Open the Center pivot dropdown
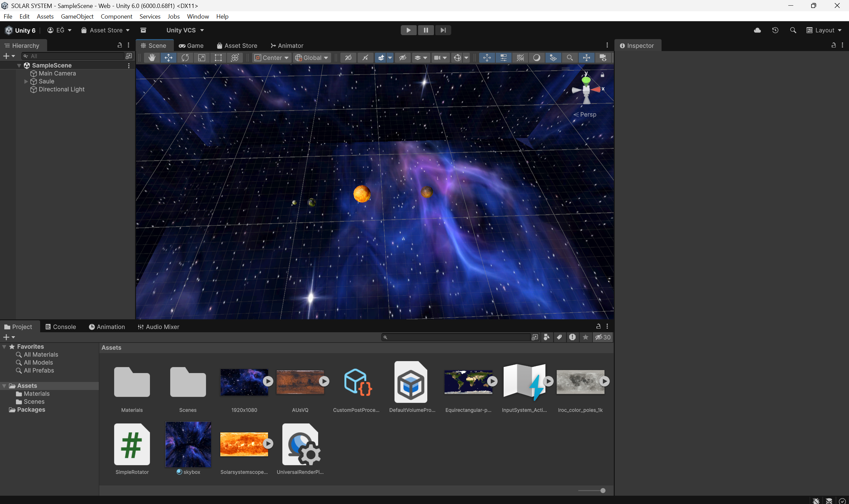The height and width of the screenshot is (504, 849). [x=272, y=58]
